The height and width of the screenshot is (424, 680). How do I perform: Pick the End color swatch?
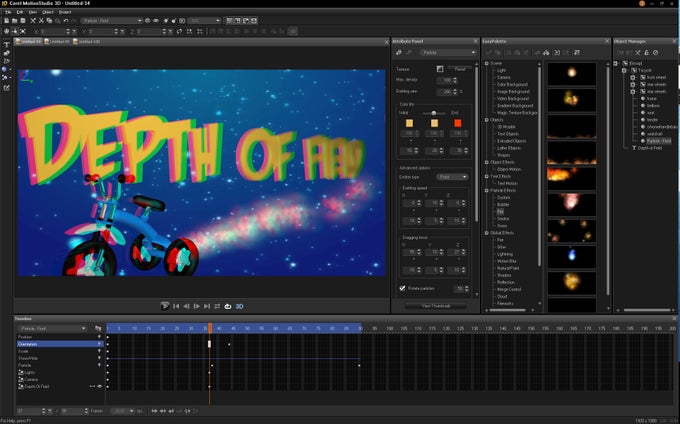point(459,122)
